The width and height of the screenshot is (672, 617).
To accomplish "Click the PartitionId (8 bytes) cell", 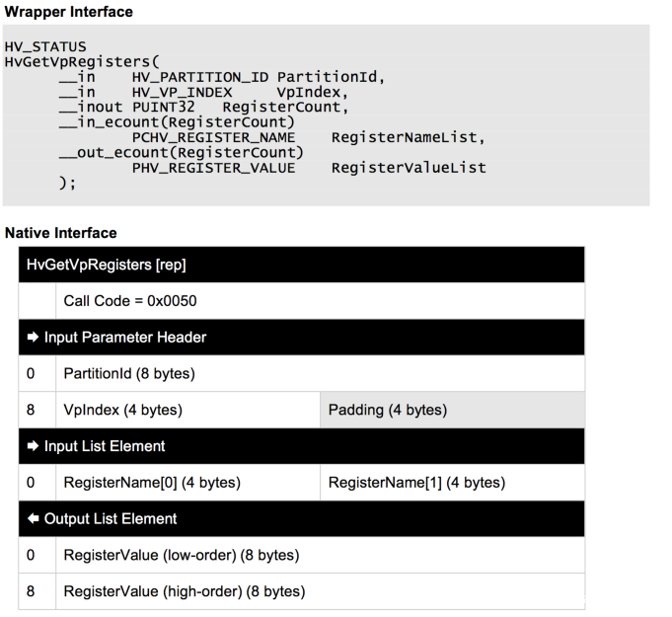I will coord(129,374).
